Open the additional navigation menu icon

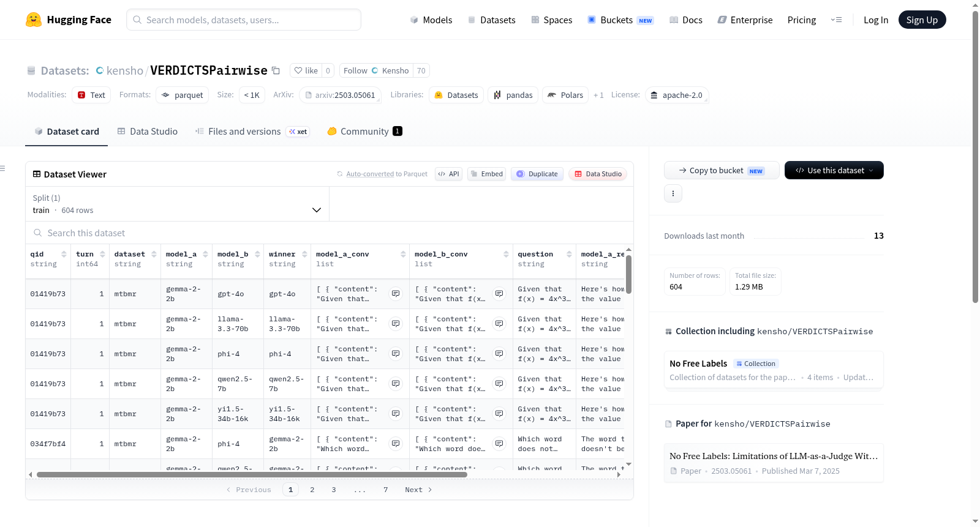[x=836, y=20]
